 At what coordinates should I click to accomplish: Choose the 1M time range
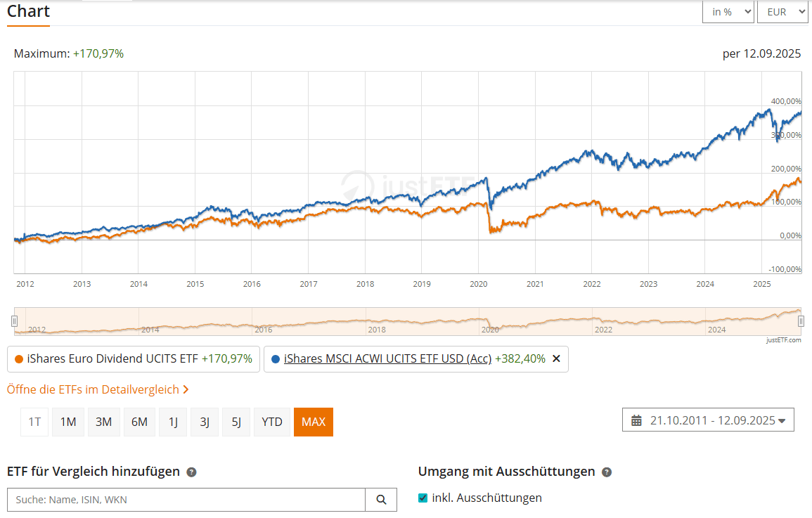click(x=68, y=422)
